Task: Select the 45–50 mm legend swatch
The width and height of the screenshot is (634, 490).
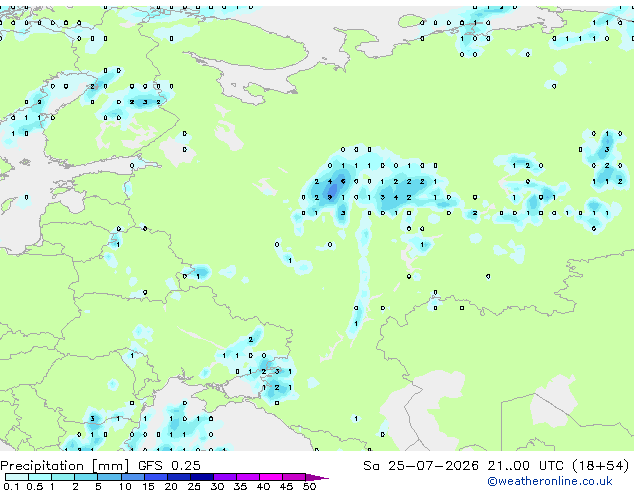Action: 294,477
